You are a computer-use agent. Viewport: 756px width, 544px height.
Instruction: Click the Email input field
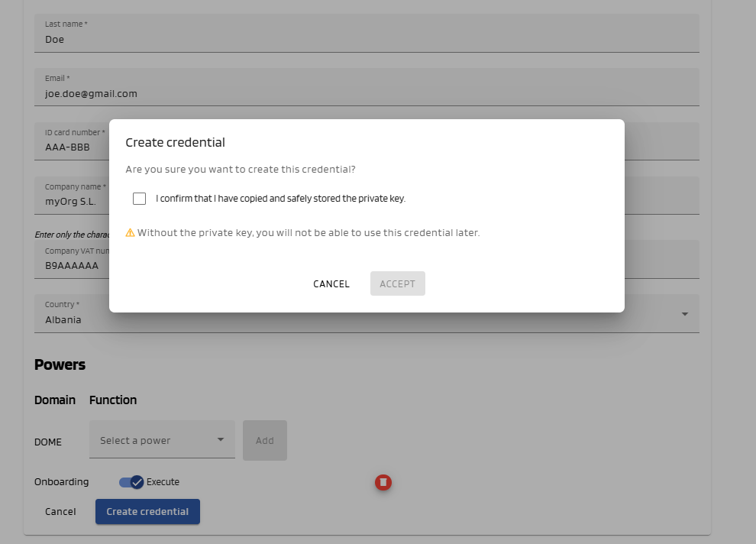click(x=367, y=93)
